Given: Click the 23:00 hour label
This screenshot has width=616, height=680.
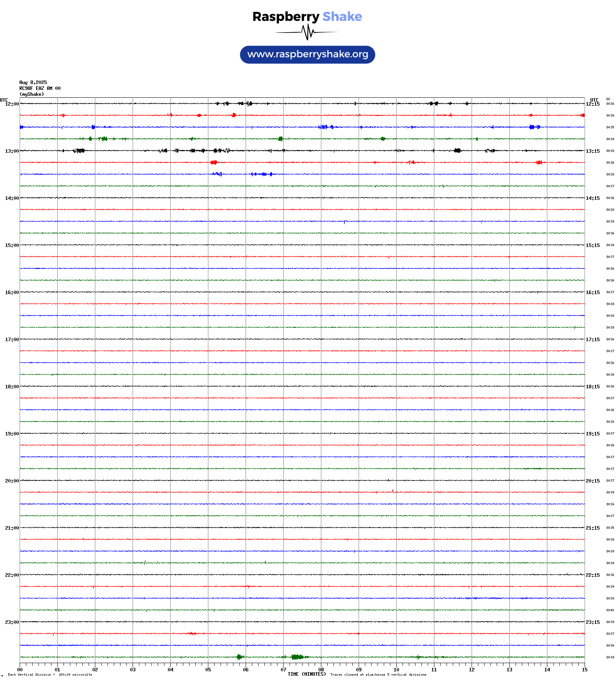Looking at the screenshot, I should (12, 622).
